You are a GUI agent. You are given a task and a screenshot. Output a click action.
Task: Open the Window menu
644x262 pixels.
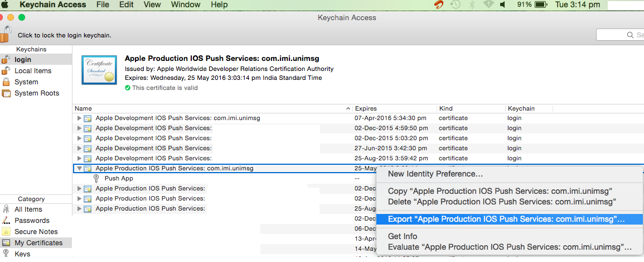(186, 5)
